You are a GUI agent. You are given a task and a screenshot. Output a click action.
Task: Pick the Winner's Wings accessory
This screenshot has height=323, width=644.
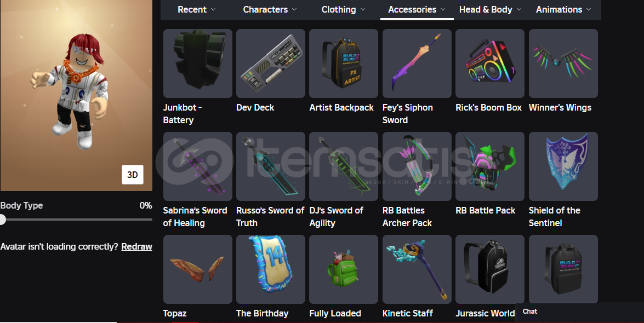[563, 63]
